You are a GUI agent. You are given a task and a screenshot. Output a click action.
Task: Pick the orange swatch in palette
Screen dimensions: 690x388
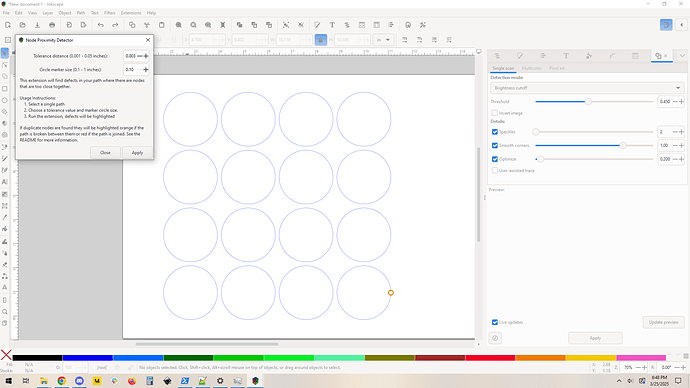(540, 358)
